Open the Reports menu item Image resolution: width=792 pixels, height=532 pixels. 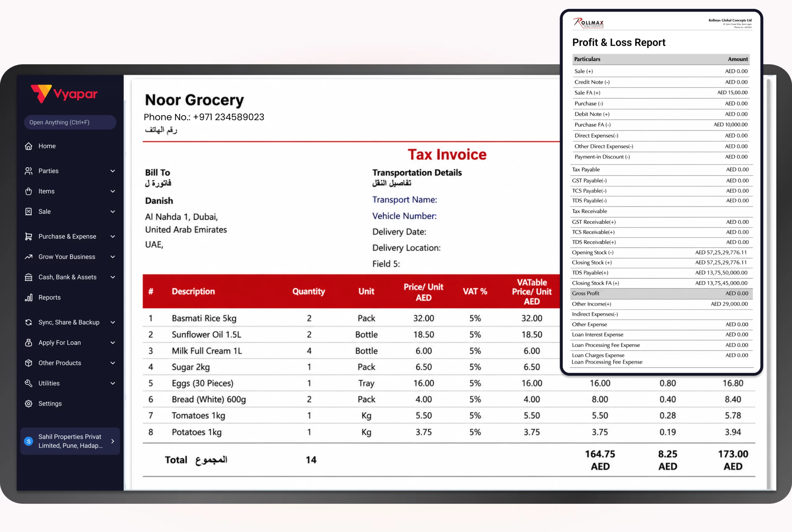click(x=70, y=298)
